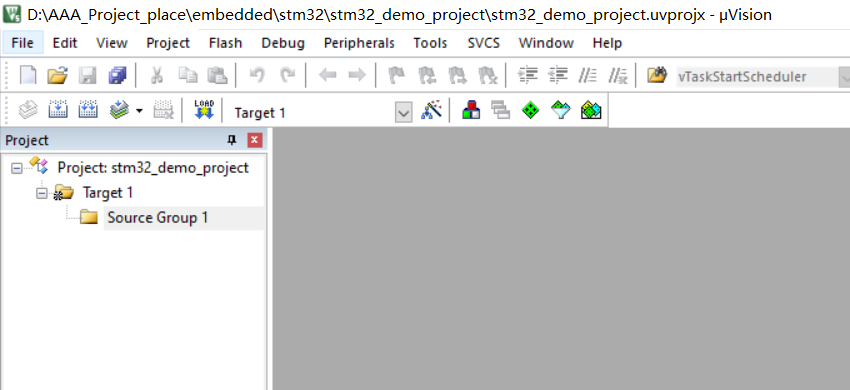This screenshot has width=850, height=390.
Task: Click the Batch Build icon
Action: (x=119, y=111)
